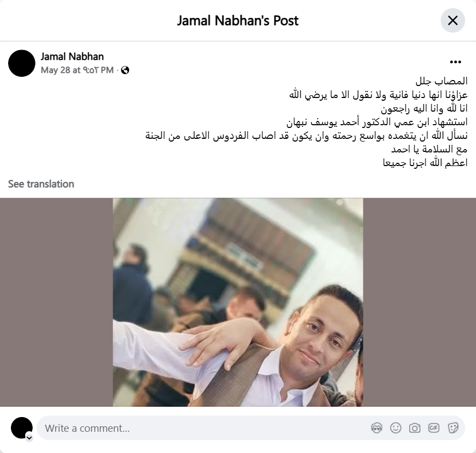Click your avatar beside the comment box
The image size is (476, 453).
tap(22, 427)
